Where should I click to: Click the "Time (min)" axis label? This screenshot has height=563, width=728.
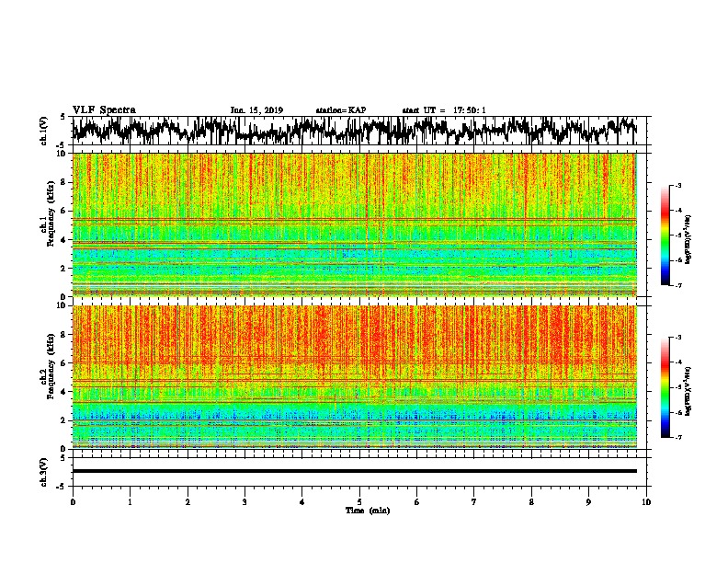point(368,511)
